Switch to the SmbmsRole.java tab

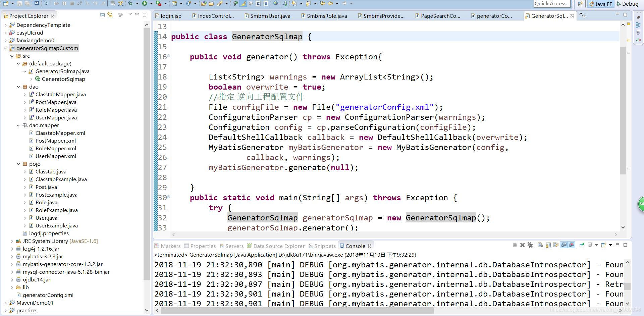pos(324,16)
